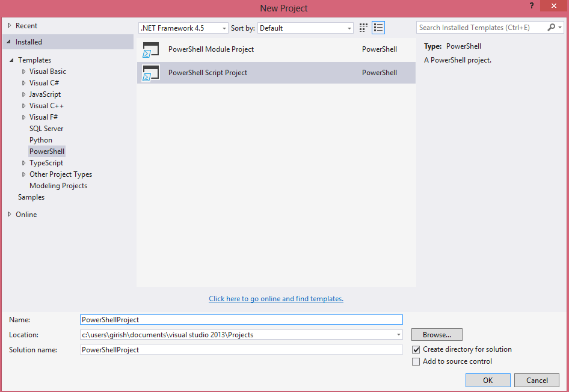Select the TypeScript tree label

[46, 163]
